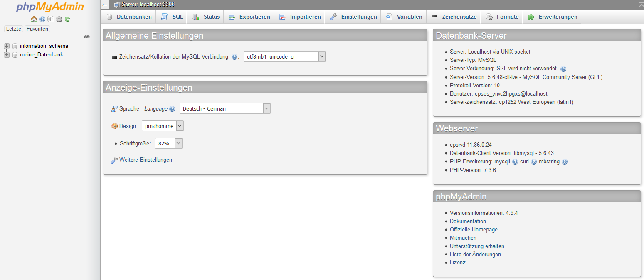Open help icon beside Sprache - Language

click(172, 109)
